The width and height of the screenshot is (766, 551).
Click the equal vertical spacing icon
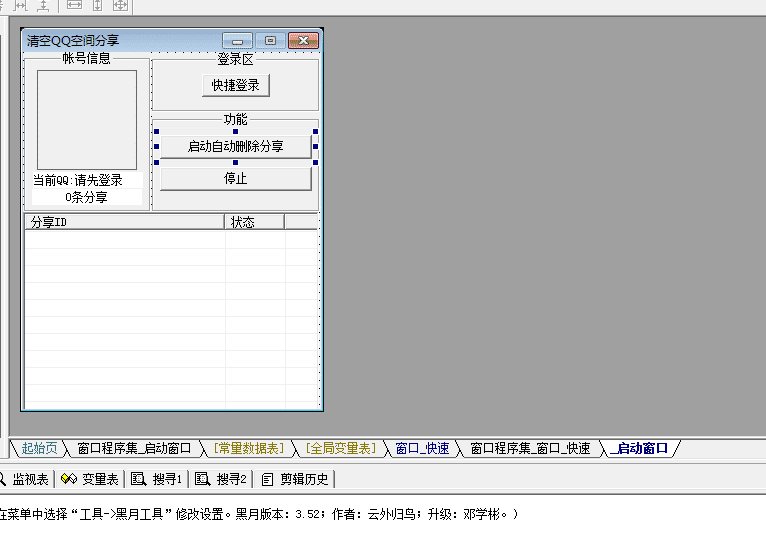pyautogui.click(x=42, y=6)
